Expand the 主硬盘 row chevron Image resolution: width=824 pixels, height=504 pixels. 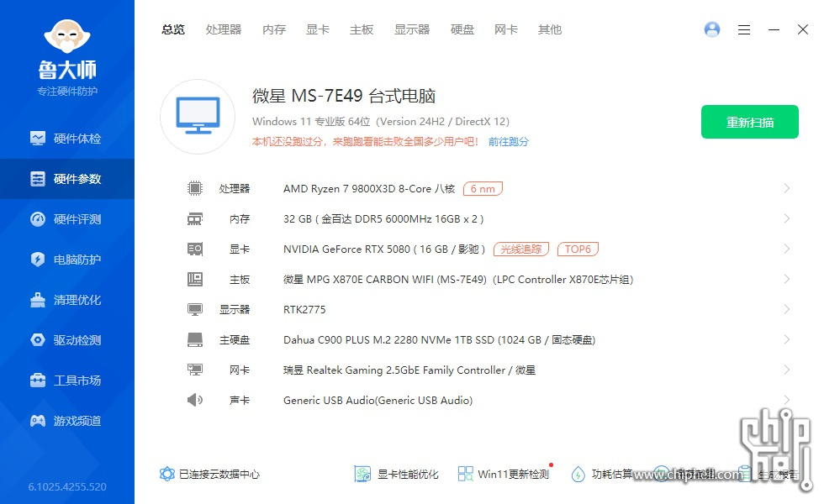point(787,339)
